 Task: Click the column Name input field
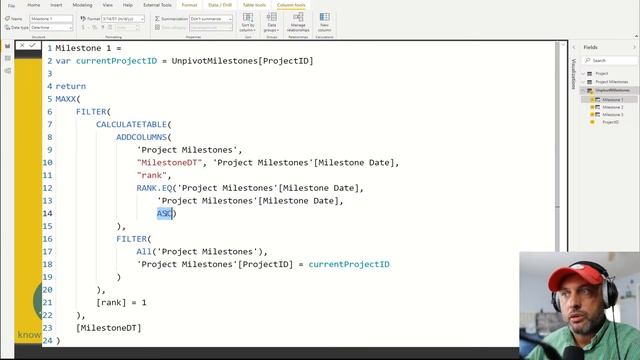(51, 19)
